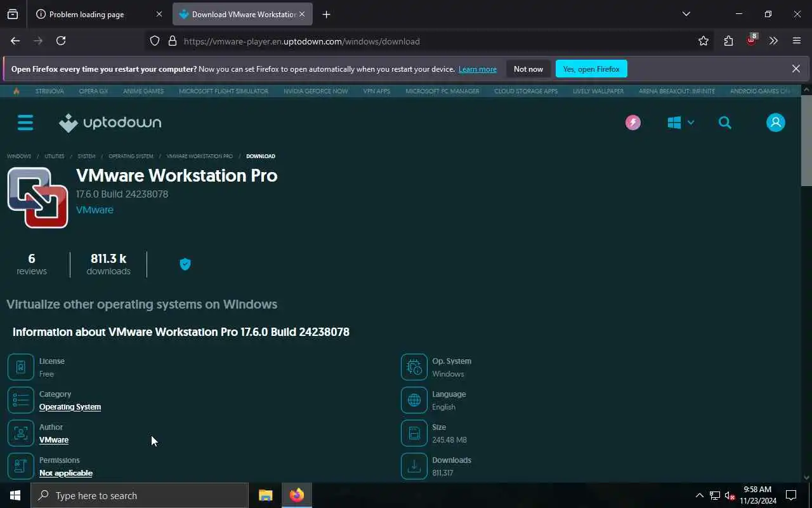Open Firefox View icon

coord(13,14)
